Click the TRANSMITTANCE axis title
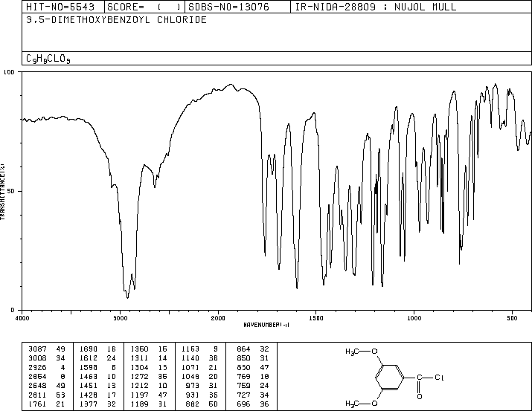Screen dimensions: 532x411 [2, 192]
